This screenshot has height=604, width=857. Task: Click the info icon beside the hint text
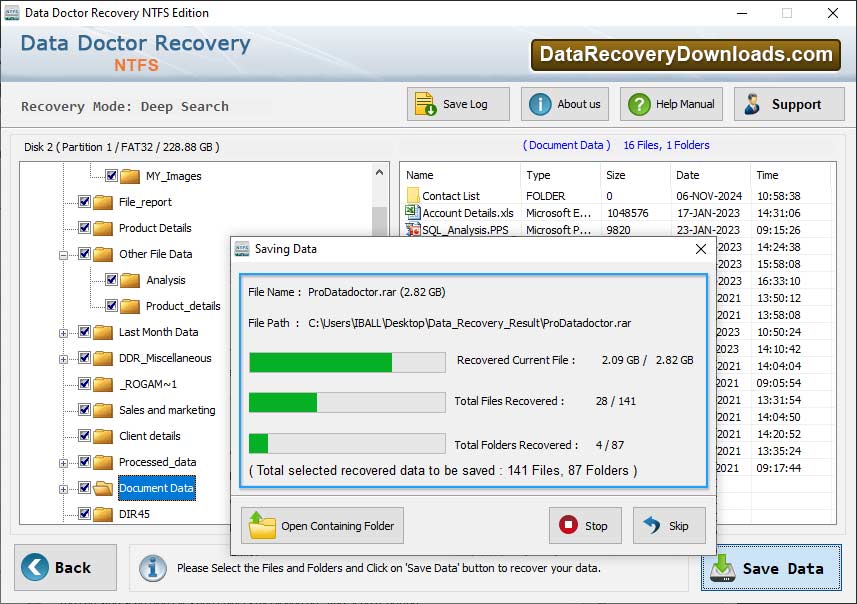152,568
